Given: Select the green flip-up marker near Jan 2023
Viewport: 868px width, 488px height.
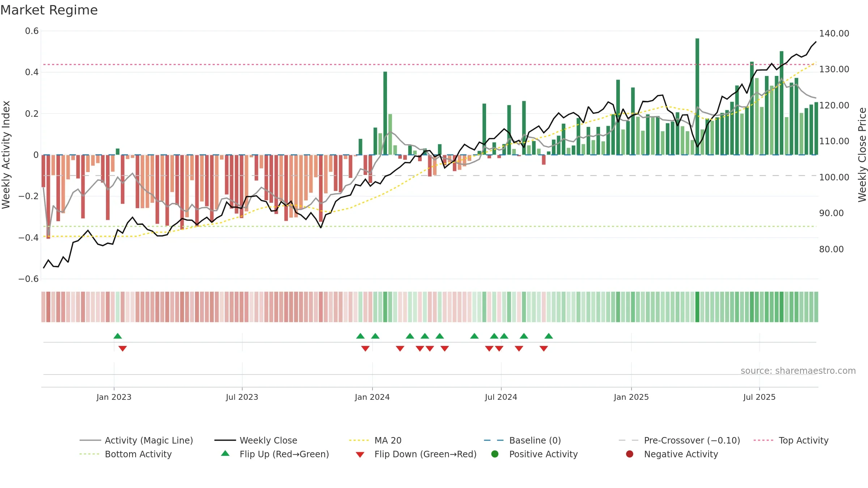Looking at the screenshot, I should click(x=118, y=336).
